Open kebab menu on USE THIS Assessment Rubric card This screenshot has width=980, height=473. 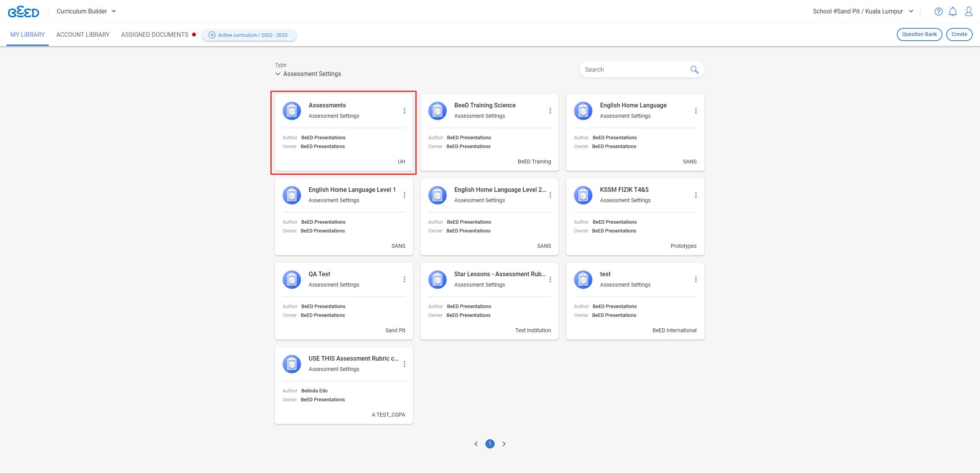(x=404, y=364)
